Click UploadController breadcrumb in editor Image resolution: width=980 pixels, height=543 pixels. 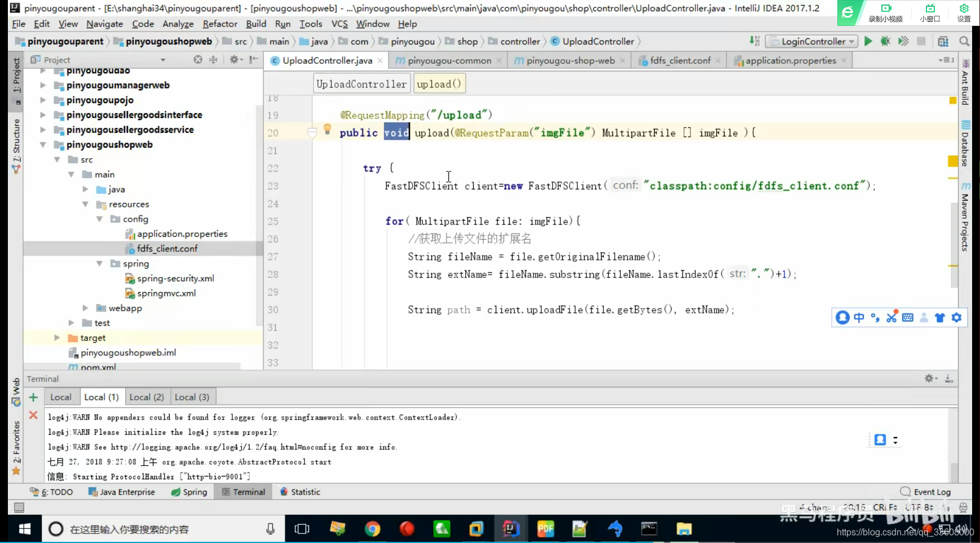(361, 84)
